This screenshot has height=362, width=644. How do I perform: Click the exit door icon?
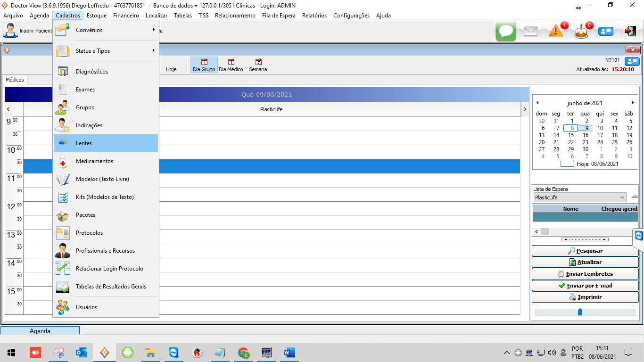630,31
